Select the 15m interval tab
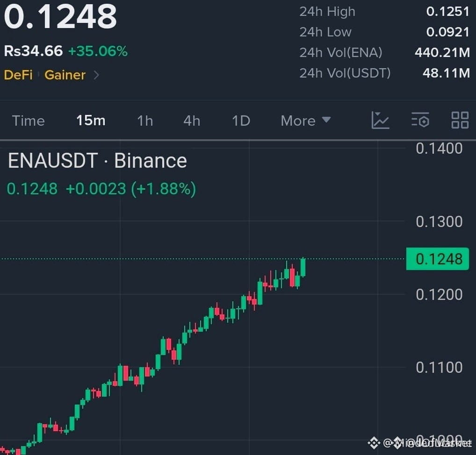 tap(91, 121)
